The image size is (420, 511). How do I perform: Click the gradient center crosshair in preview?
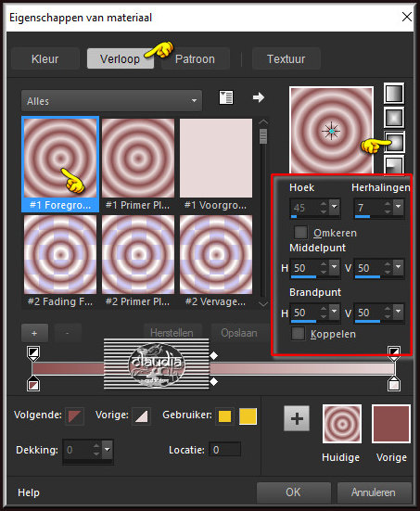click(x=331, y=131)
